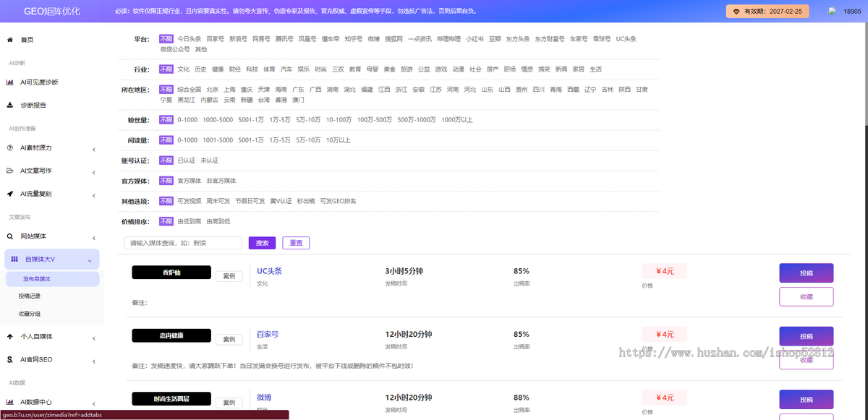
Task: Filter region by 黑龙江
Action: point(187,100)
